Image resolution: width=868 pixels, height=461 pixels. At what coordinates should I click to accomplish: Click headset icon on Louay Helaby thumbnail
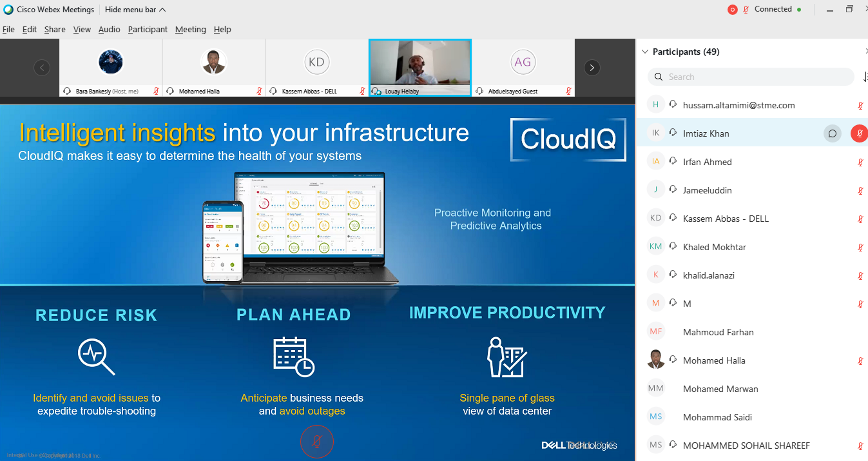click(376, 92)
